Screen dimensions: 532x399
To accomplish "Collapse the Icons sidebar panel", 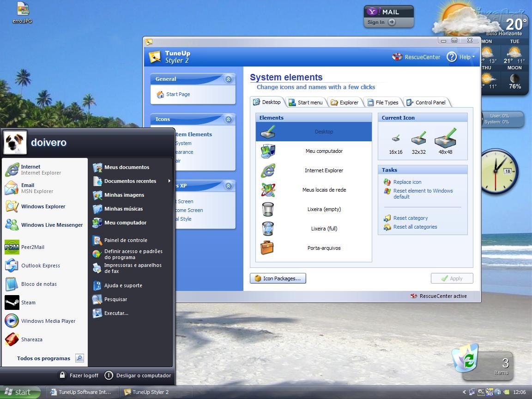I will [229, 120].
